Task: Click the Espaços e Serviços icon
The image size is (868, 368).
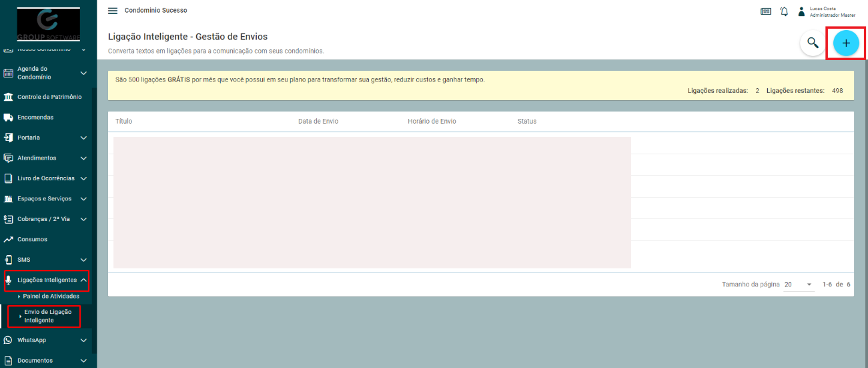Action: (9, 199)
